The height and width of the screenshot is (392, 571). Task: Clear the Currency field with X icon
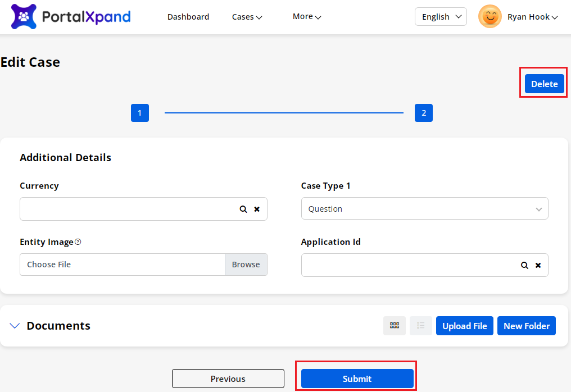[x=257, y=209]
